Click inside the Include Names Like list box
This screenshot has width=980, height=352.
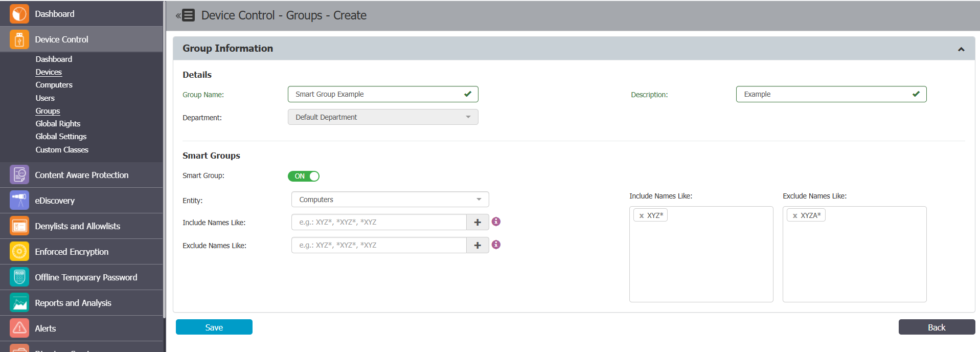(x=701, y=254)
